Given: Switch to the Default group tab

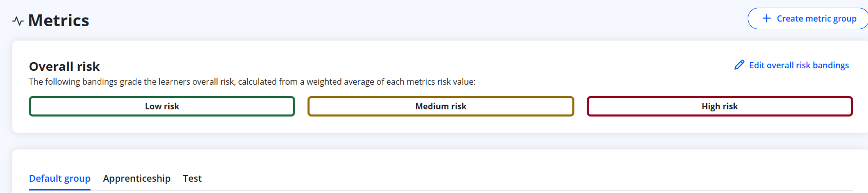Looking at the screenshot, I should [x=60, y=179].
